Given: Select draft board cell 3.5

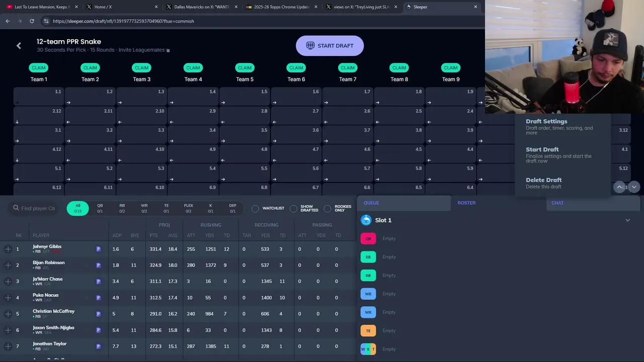Looking at the screenshot, I should coord(245,135).
